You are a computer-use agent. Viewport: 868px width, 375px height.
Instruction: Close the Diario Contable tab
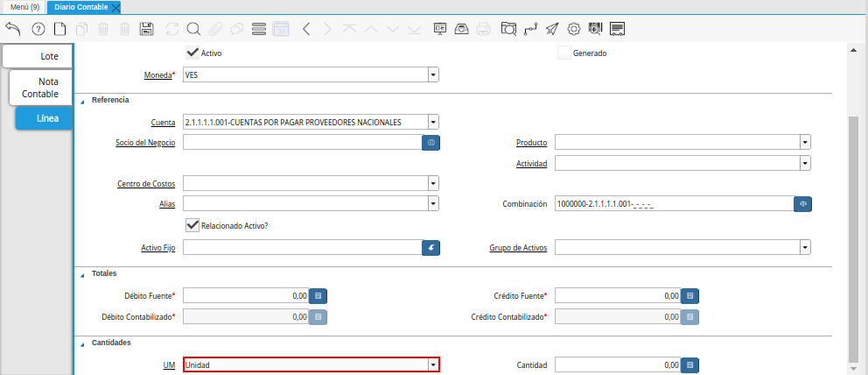(115, 8)
